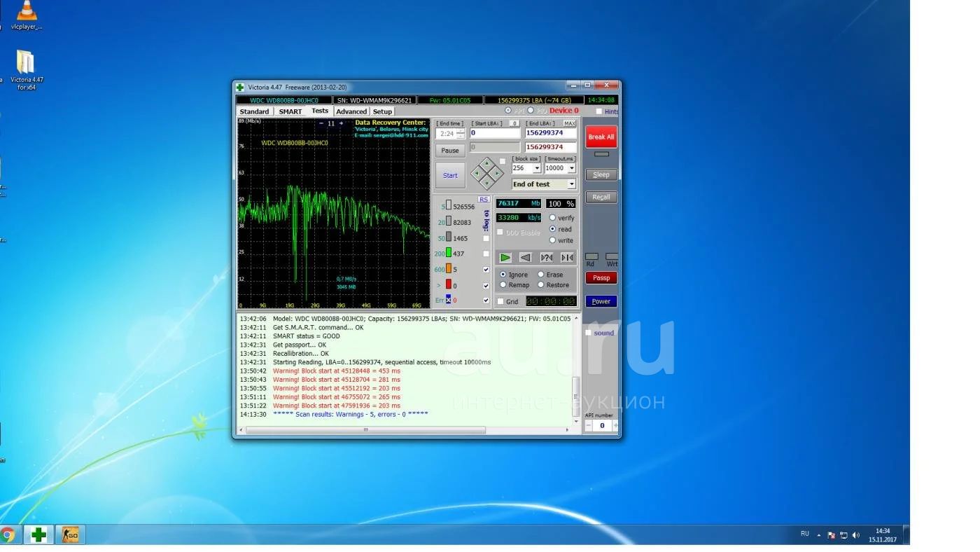The image size is (980, 552).
Task: Click the End time spinner arrows
Action: (x=460, y=133)
